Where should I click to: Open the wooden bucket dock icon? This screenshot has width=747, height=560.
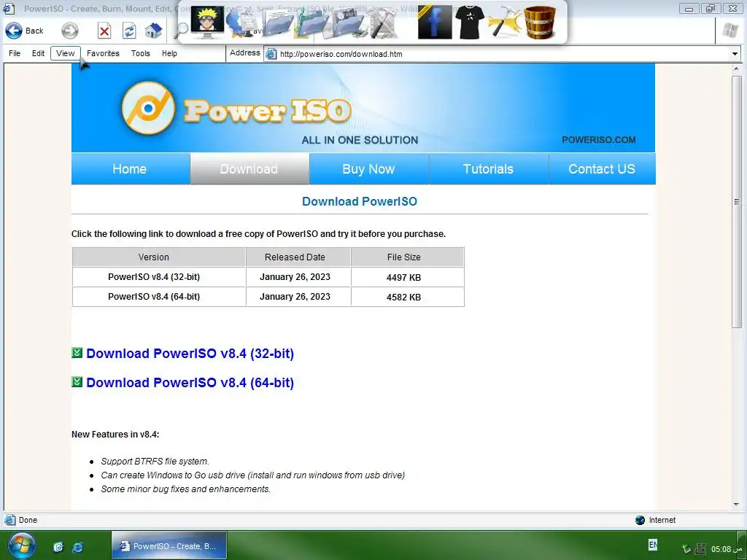pos(540,22)
